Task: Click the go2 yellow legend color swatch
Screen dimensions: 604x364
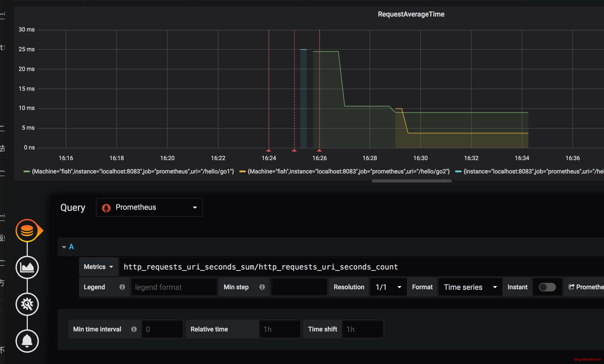Action: [242, 172]
